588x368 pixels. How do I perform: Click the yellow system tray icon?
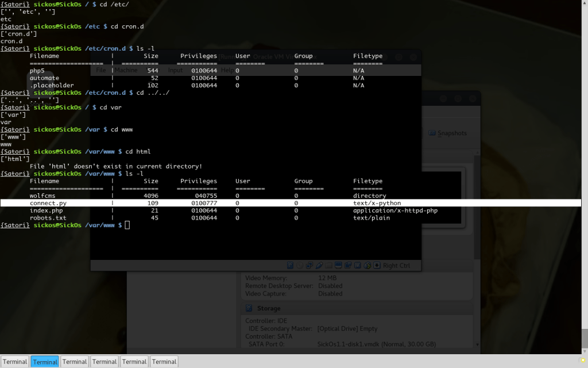click(x=582, y=361)
